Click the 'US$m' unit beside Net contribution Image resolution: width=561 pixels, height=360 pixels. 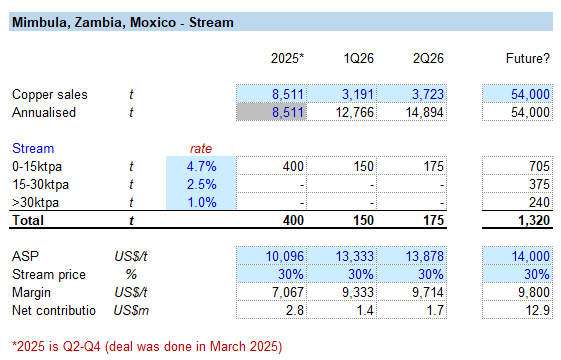tap(131, 310)
